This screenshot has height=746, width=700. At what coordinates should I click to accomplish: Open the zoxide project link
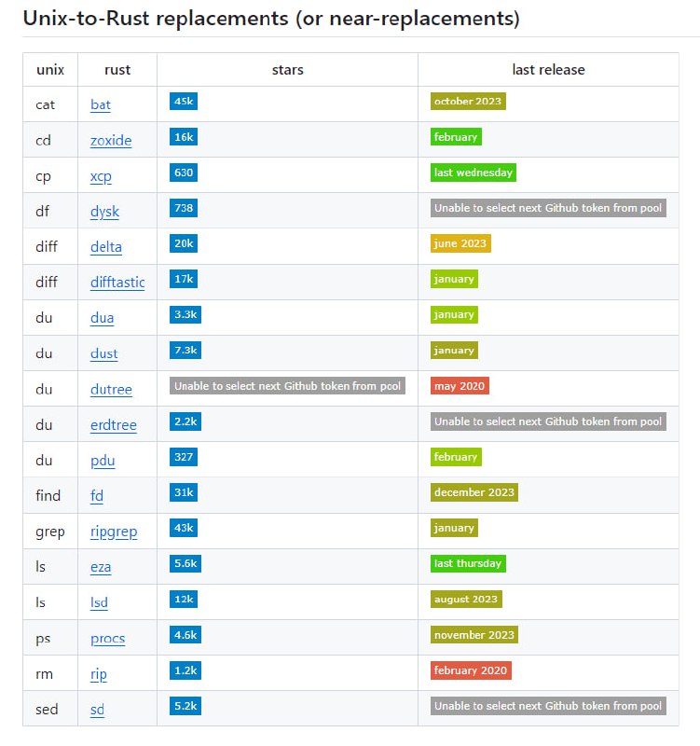[111, 138]
